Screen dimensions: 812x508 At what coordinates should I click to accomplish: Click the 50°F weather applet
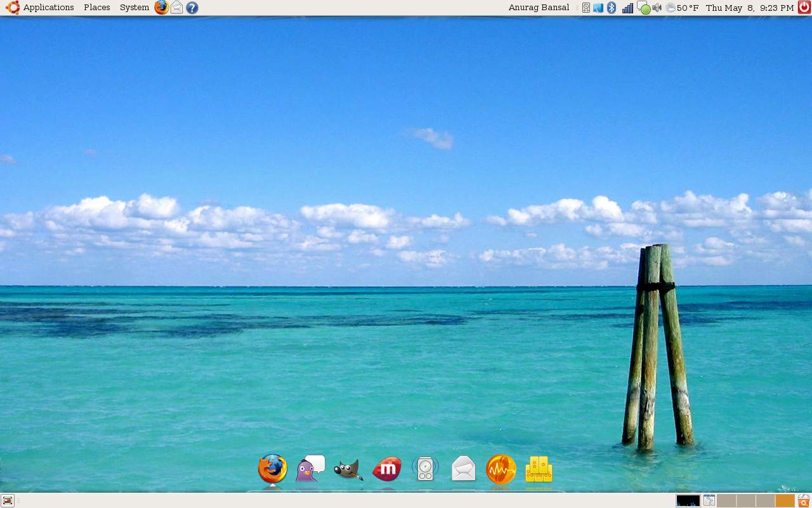click(682, 8)
